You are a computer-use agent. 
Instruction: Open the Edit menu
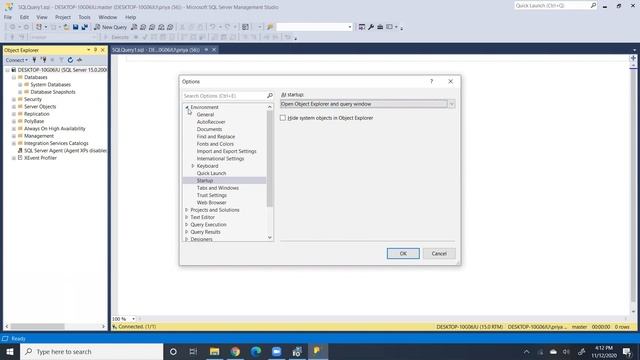[x=24, y=17]
